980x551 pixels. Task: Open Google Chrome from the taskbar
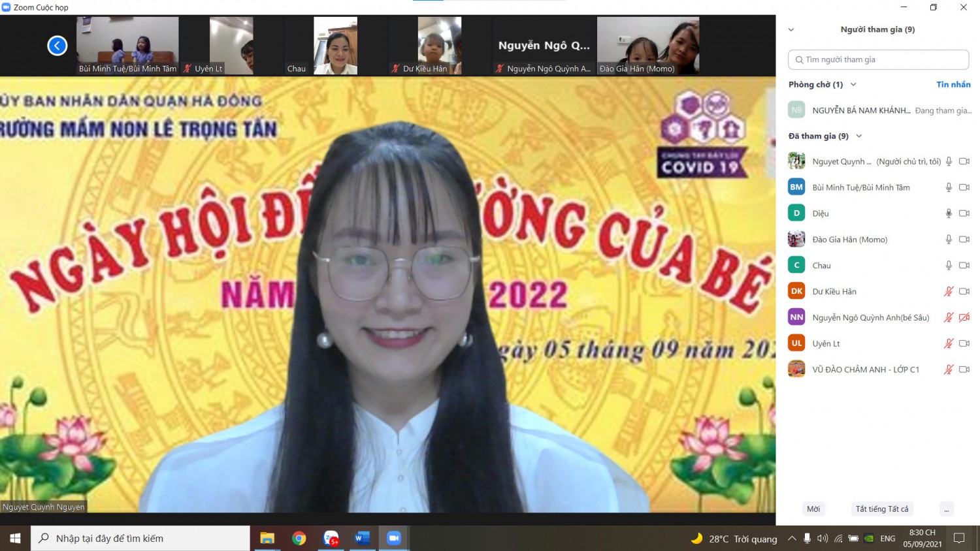point(299,539)
